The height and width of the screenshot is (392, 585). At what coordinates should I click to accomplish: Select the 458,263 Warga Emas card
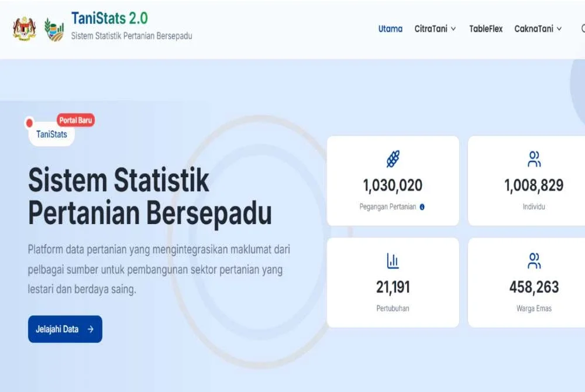click(x=534, y=282)
